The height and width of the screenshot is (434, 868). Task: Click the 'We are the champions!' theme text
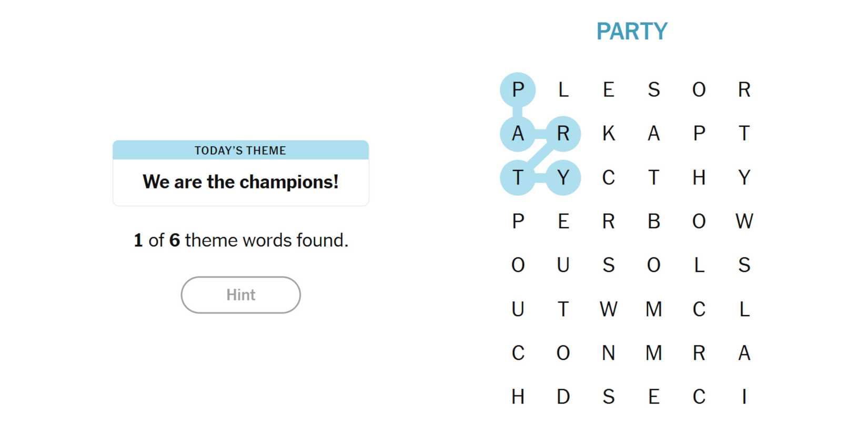(240, 182)
